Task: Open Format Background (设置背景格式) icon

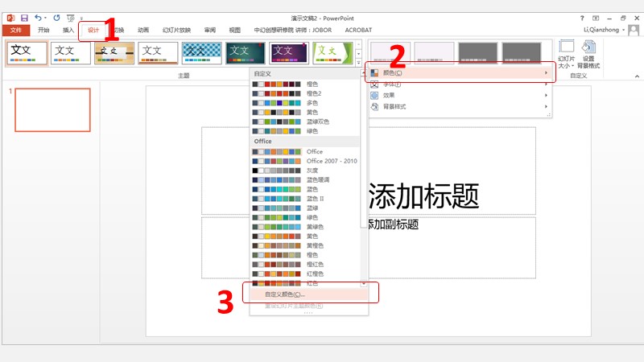Action: tap(588, 54)
